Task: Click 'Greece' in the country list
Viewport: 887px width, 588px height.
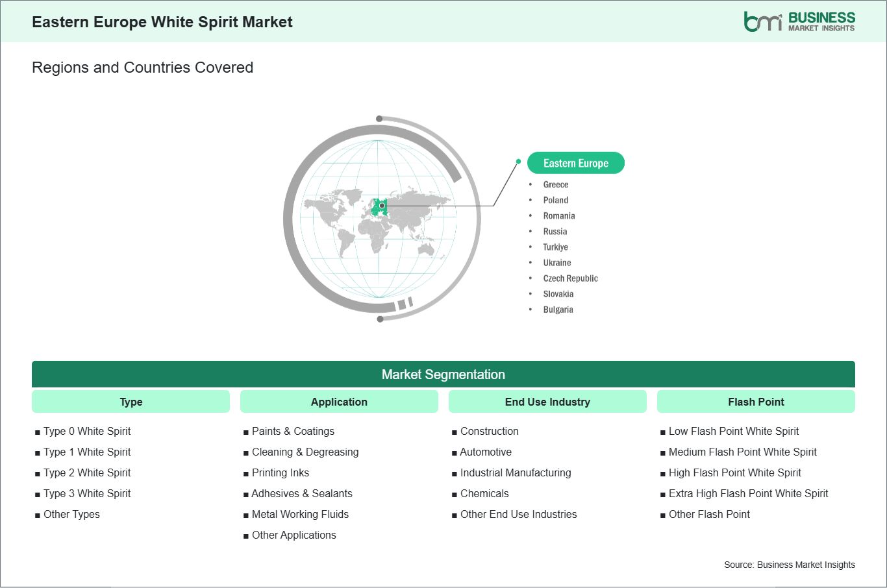Action: [x=556, y=185]
